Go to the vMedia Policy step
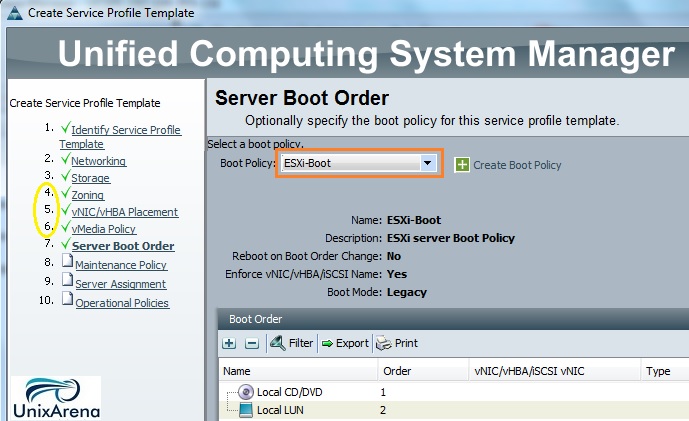Image resolution: width=689 pixels, height=421 pixels. [104, 229]
